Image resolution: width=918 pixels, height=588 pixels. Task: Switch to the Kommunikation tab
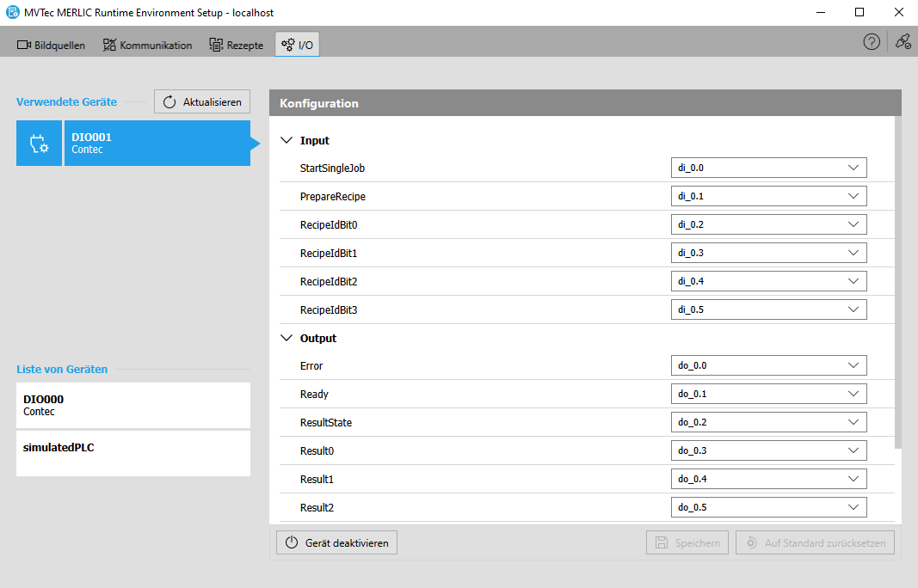point(147,45)
